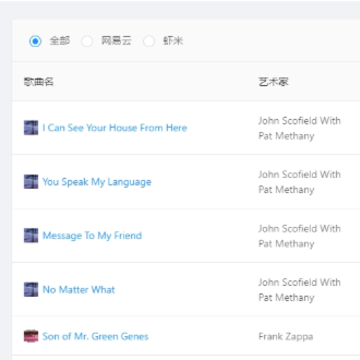Click album cover beside No Matter What
This screenshot has height=360, width=360.
click(x=31, y=290)
